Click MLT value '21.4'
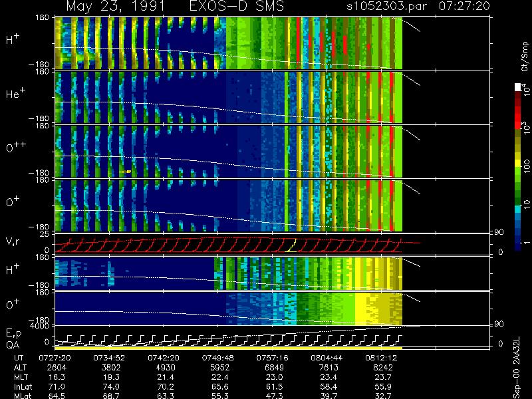 coord(165,377)
